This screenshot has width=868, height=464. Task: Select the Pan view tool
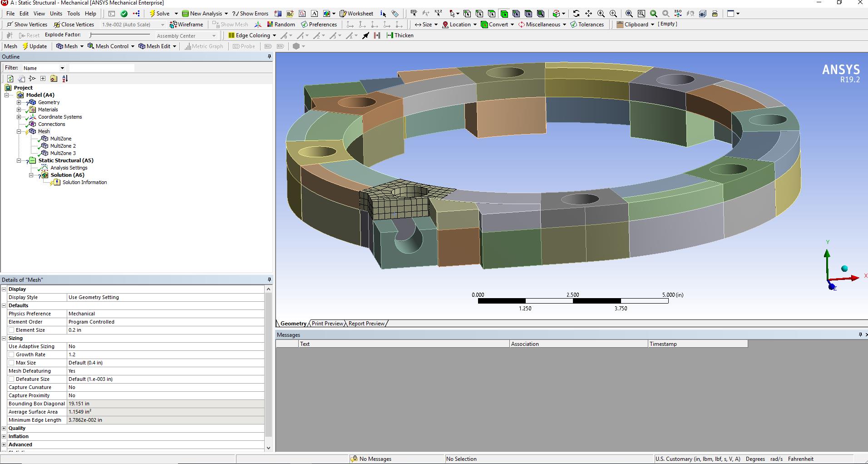pyautogui.click(x=588, y=14)
